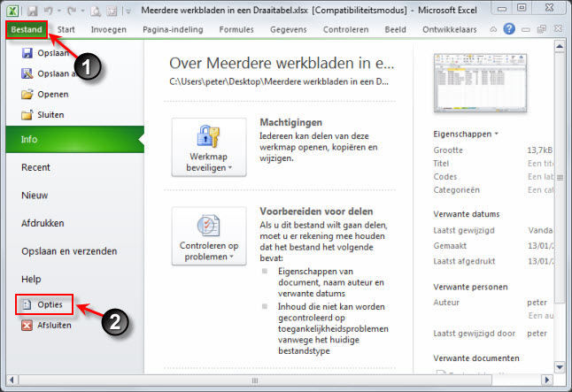Minimize the workbook window in ribbon
The image size is (572, 392).
526,29
